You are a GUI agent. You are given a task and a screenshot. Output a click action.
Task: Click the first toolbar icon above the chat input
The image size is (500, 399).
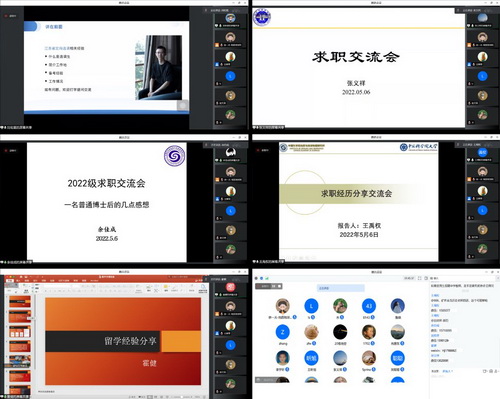485,371
